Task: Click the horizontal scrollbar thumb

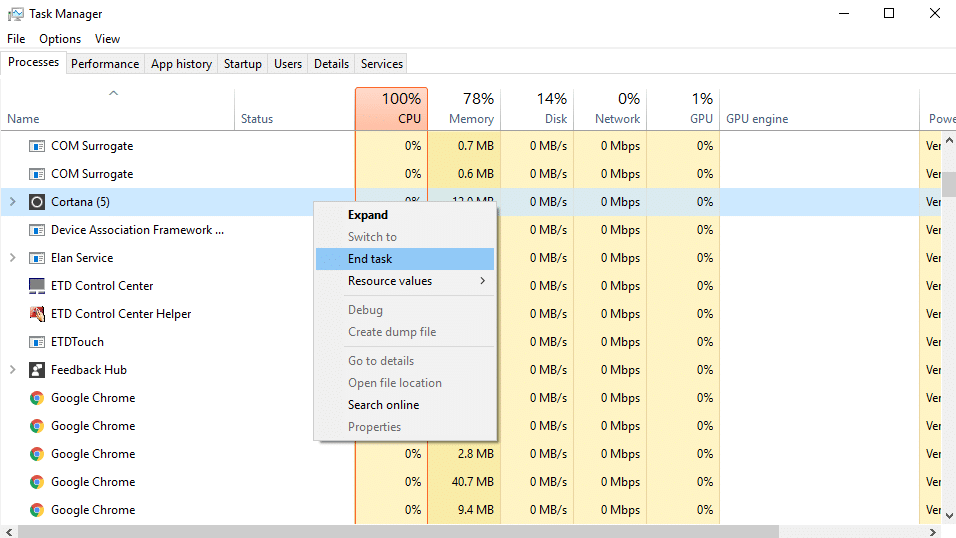Action: click(x=398, y=532)
